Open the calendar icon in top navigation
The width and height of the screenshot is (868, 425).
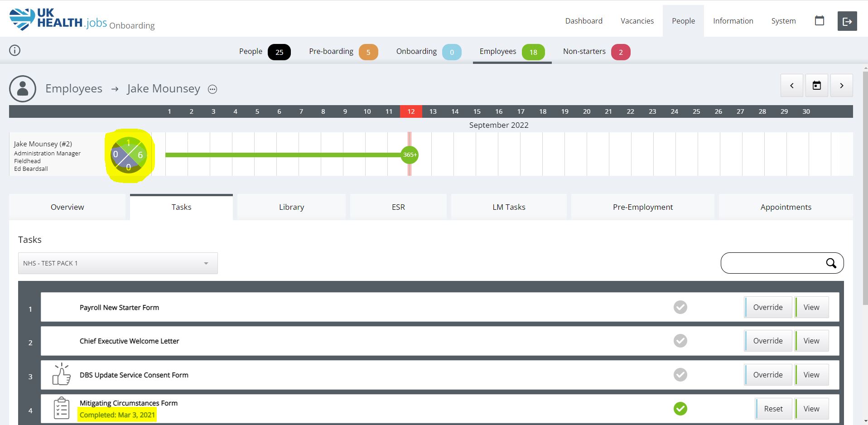(819, 21)
